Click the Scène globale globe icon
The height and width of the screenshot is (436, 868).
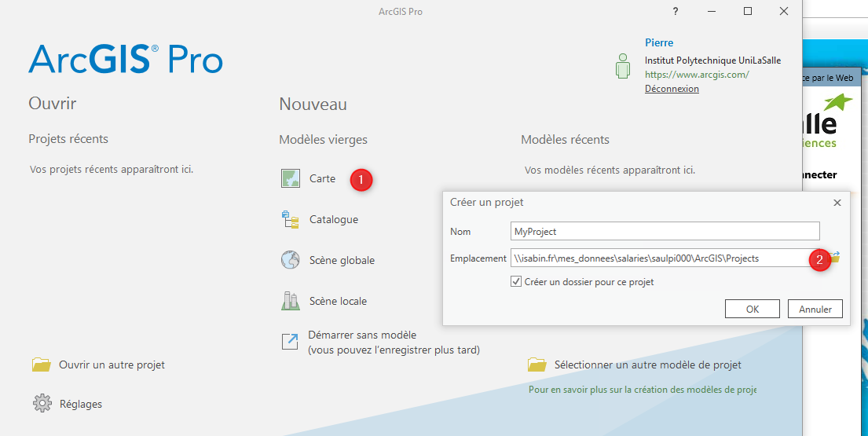(291, 260)
